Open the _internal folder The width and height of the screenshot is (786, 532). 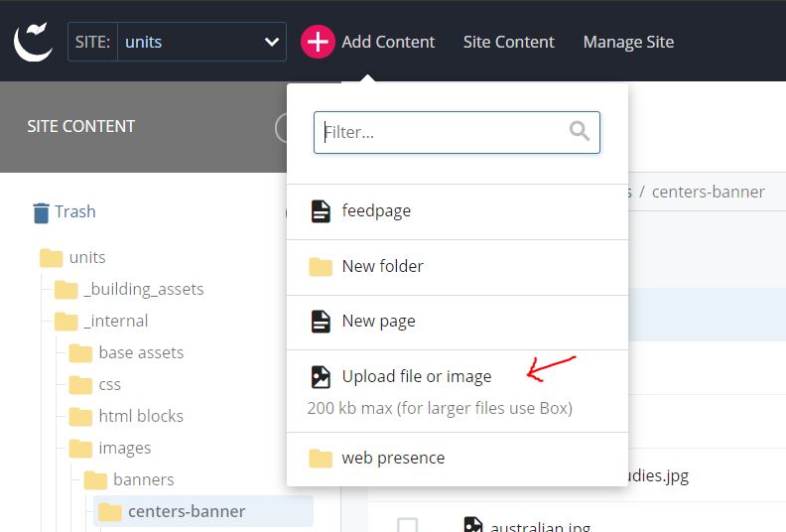click(x=116, y=321)
